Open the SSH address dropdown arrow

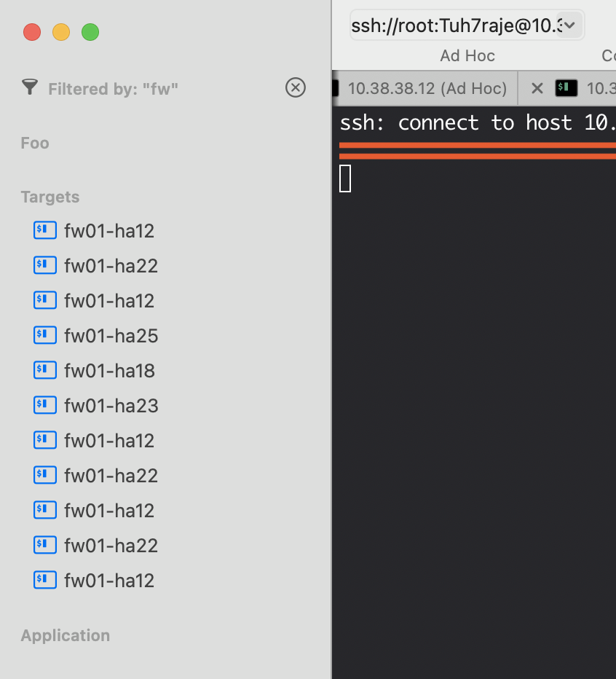pyautogui.click(x=569, y=25)
